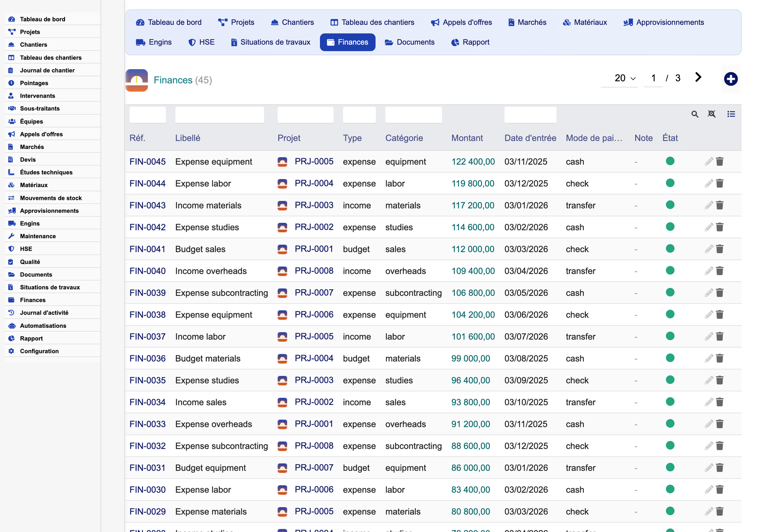Click the Date d'entrée filter input field
This screenshot has height=532, width=757.
coord(530,115)
